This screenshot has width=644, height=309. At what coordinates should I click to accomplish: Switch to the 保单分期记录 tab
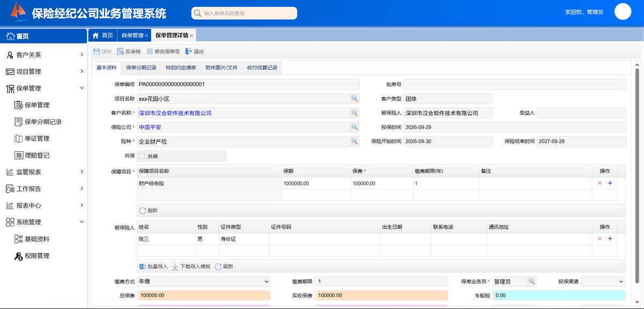141,68
